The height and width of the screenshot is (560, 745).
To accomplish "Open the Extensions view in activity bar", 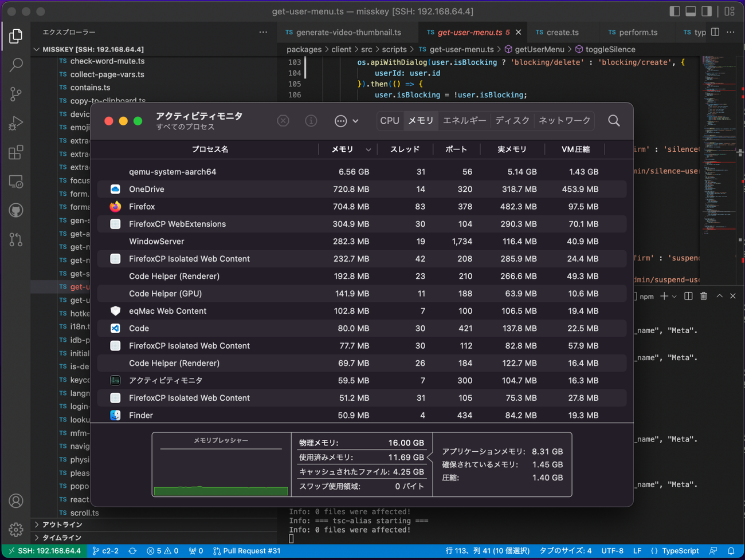I will 16,152.
